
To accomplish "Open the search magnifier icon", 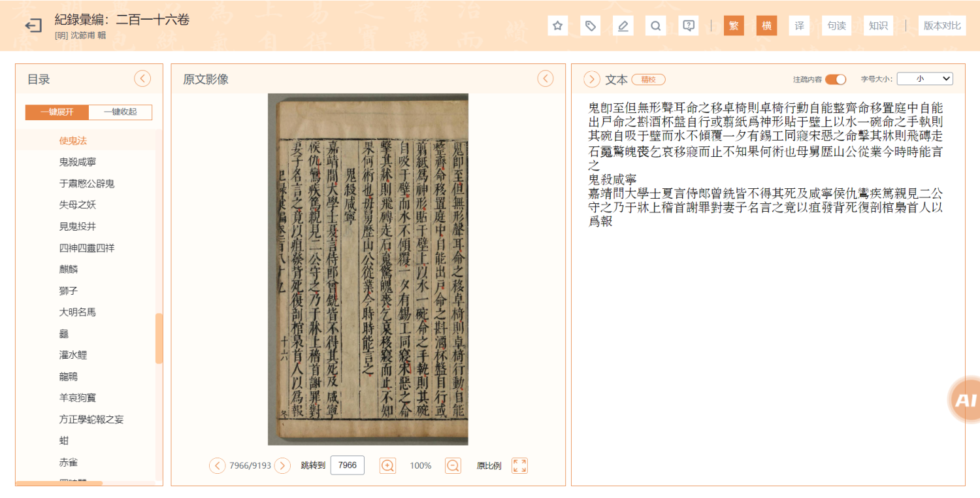I will coord(655,25).
